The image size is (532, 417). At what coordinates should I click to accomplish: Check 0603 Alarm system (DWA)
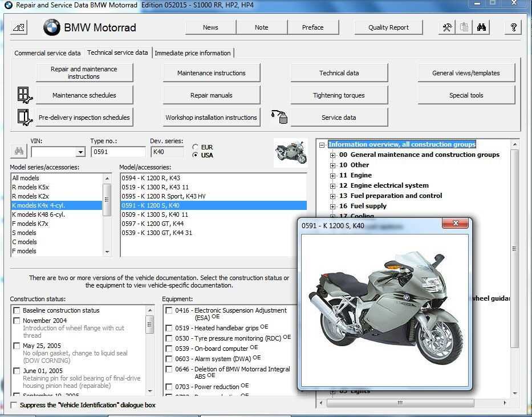tap(169, 359)
